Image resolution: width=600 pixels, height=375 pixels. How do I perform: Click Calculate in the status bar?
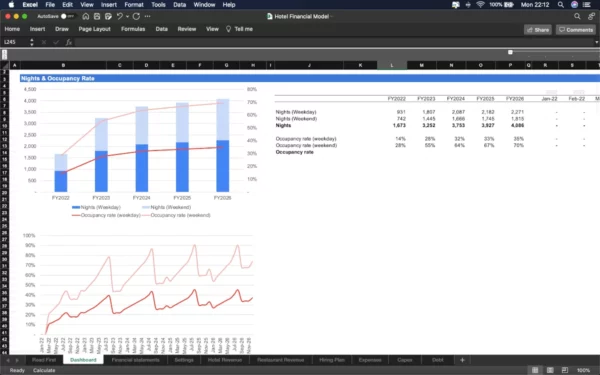(44, 370)
